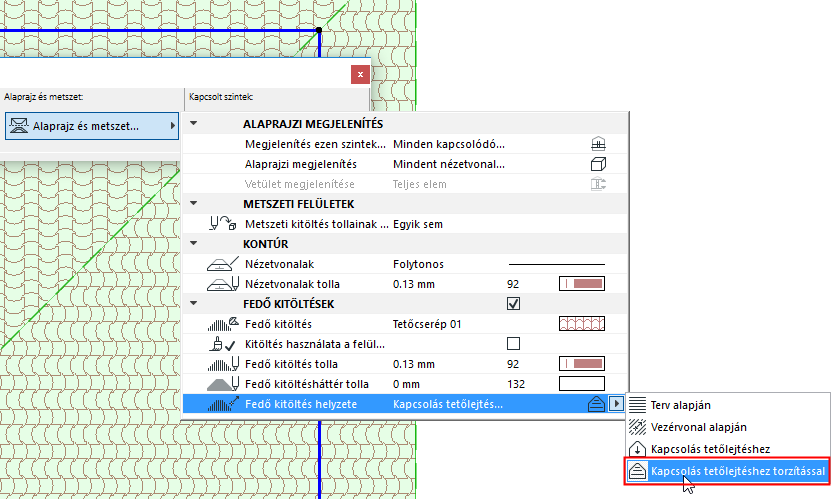This screenshot has width=832, height=499.
Task: Click the cube icon in Alaprajzi megjelenítés row
Action: tap(598, 164)
